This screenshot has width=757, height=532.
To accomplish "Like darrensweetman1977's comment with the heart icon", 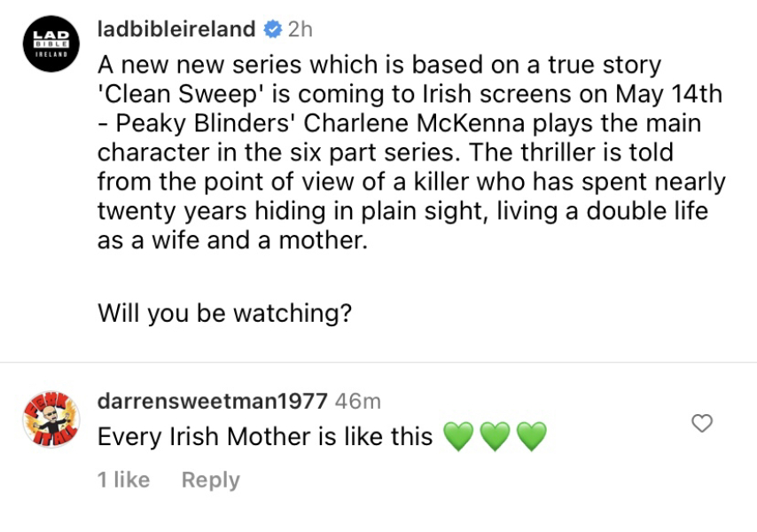I will click(701, 424).
